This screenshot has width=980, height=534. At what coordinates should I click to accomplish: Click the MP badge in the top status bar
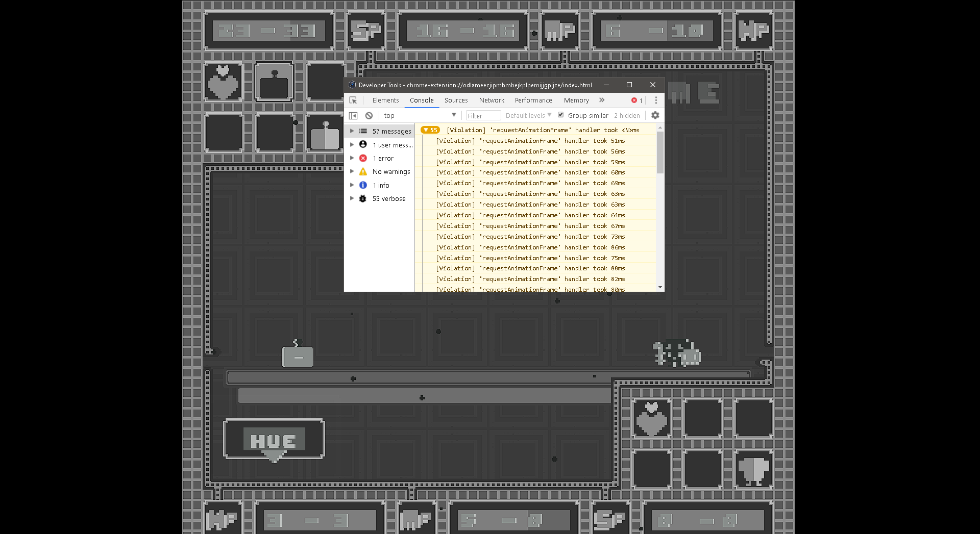pos(560,31)
